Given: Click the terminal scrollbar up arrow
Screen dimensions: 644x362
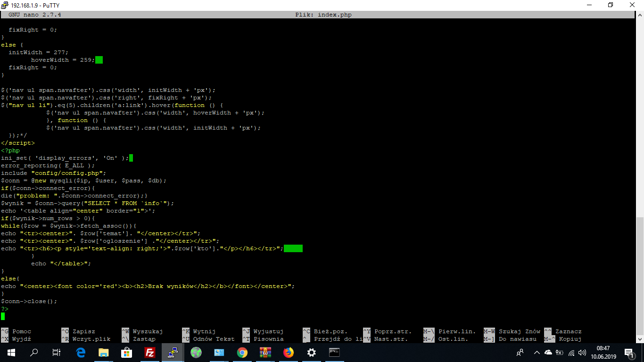Looking at the screenshot, I should pos(640,15).
